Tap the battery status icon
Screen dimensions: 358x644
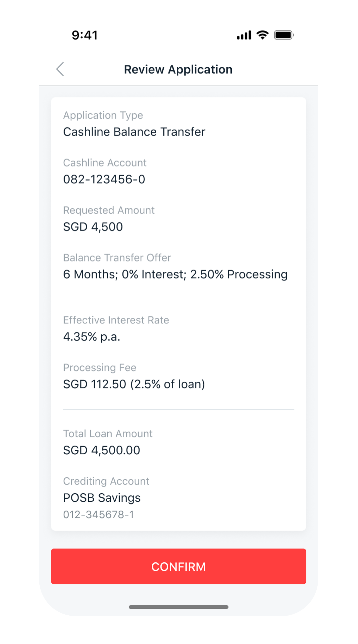point(284,35)
